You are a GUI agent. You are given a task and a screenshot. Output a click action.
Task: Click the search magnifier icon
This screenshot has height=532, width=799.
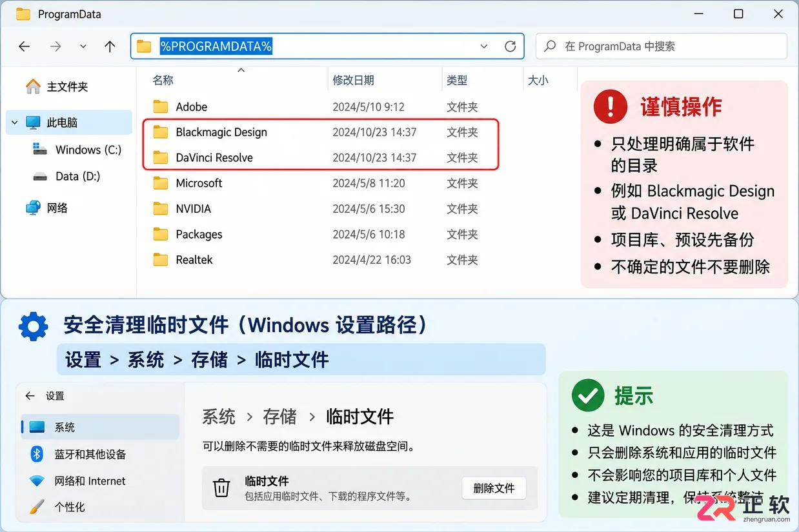coord(551,46)
